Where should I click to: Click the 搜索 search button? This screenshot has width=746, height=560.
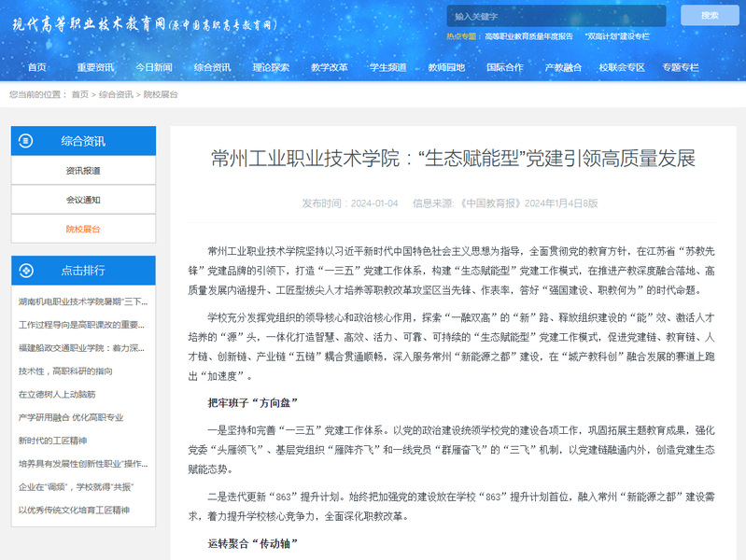[x=710, y=15]
